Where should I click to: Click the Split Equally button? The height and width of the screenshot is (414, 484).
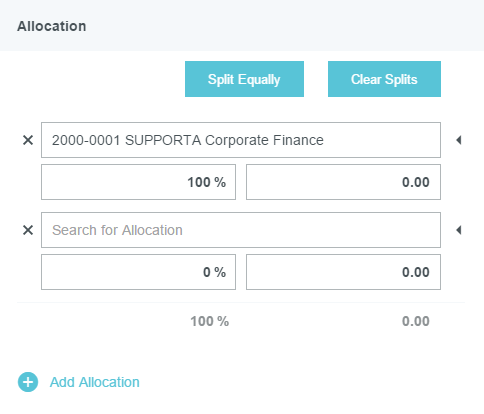click(x=244, y=79)
